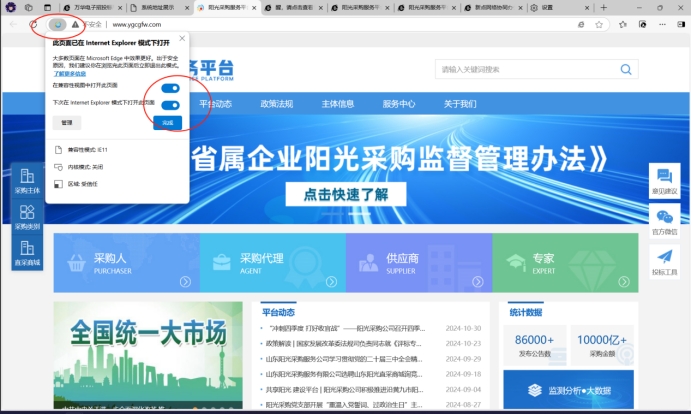Click the 管理 button in the popup

[x=66, y=122]
